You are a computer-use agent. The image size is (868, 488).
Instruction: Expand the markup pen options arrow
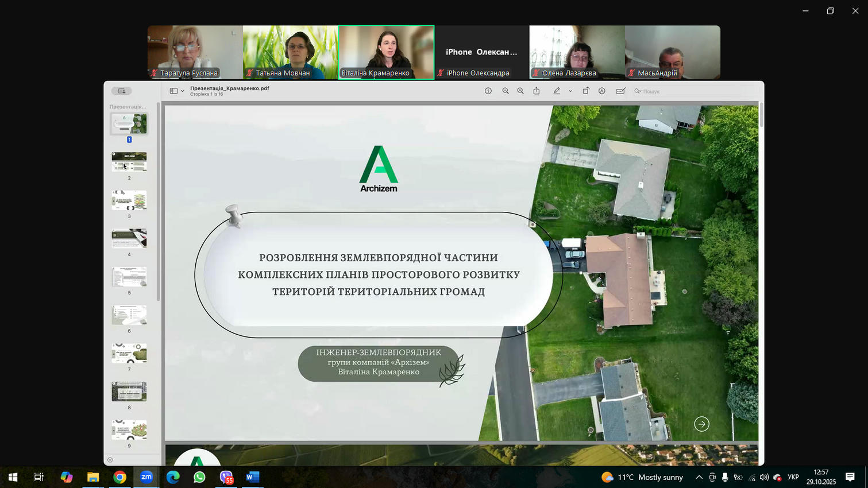(x=570, y=91)
